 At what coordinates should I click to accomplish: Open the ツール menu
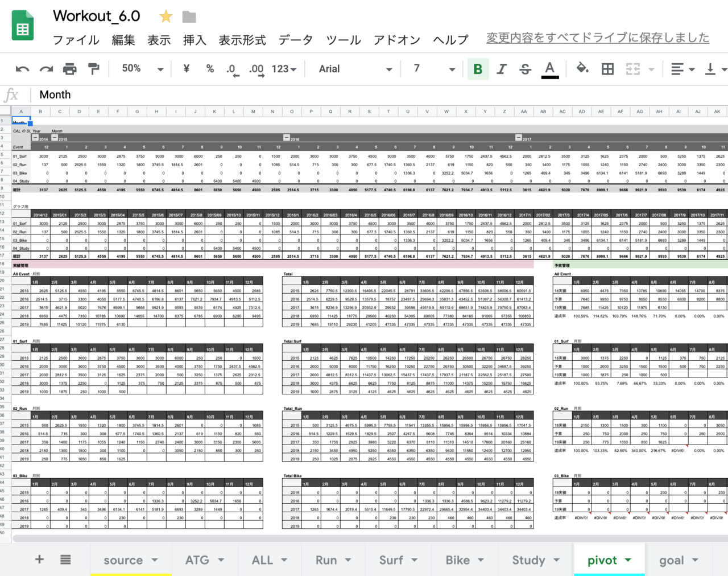(344, 40)
